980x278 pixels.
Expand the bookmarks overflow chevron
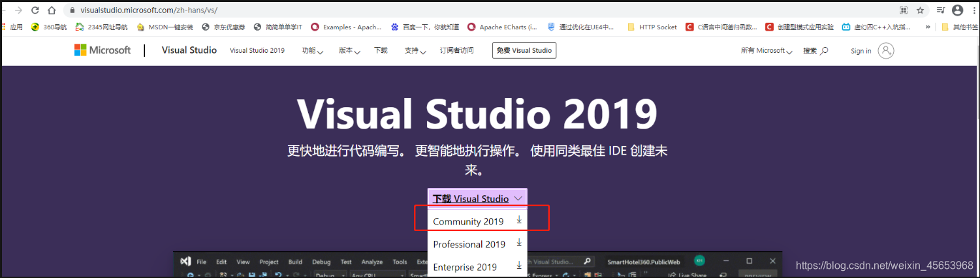(928, 27)
